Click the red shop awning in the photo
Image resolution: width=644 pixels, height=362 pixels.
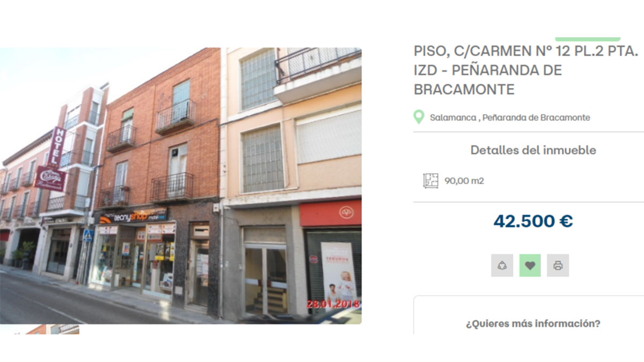click(330, 213)
